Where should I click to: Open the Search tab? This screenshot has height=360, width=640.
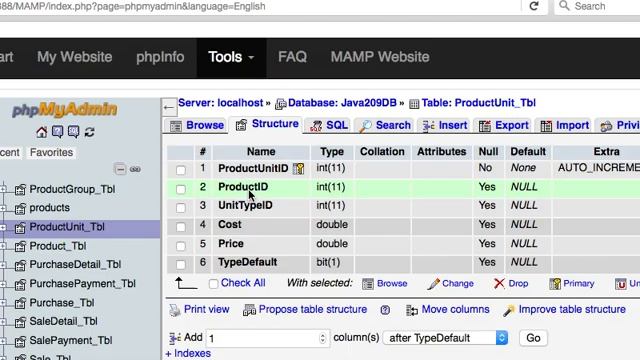pos(385,125)
